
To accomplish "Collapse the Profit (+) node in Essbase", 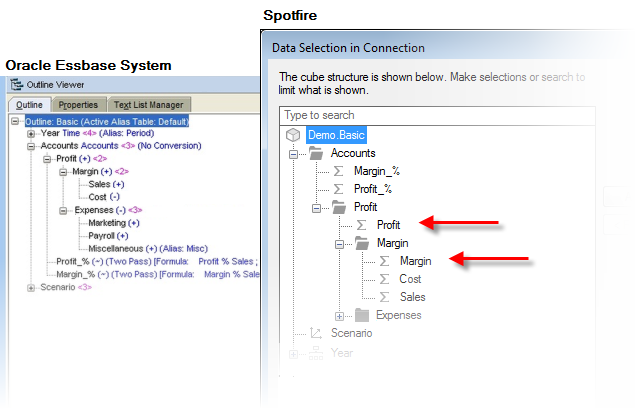I will [47, 159].
